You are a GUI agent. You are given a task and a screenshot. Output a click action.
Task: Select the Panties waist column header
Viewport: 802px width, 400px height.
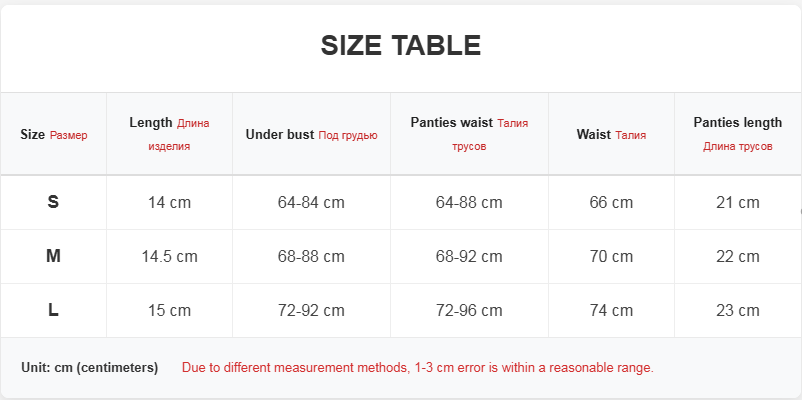[x=469, y=134]
